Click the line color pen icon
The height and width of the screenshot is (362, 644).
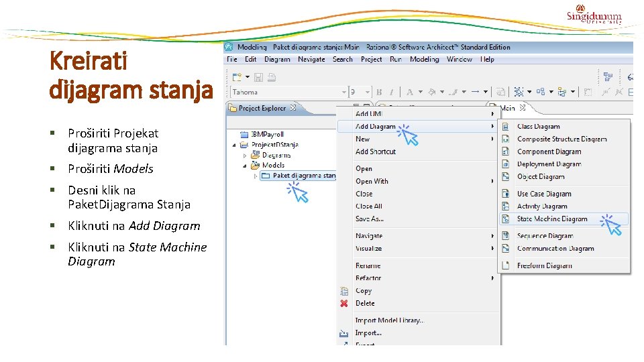(453, 92)
